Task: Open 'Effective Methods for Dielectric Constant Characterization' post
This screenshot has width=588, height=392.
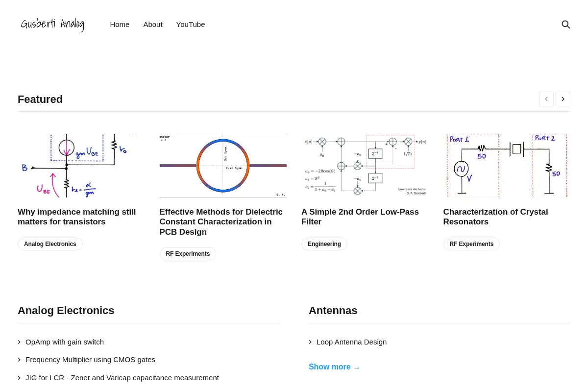Action: [221, 222]
